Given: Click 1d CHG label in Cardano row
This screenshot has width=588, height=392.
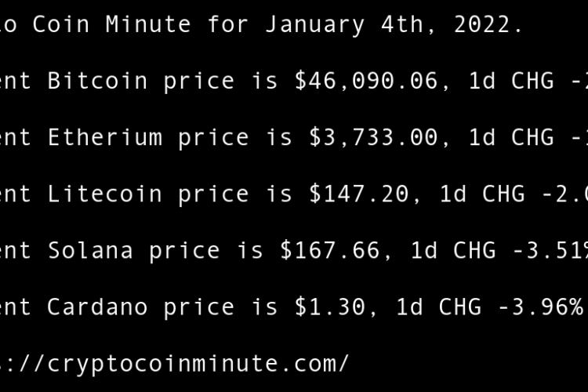Looking at the screenshot, I should click(438, 307).
